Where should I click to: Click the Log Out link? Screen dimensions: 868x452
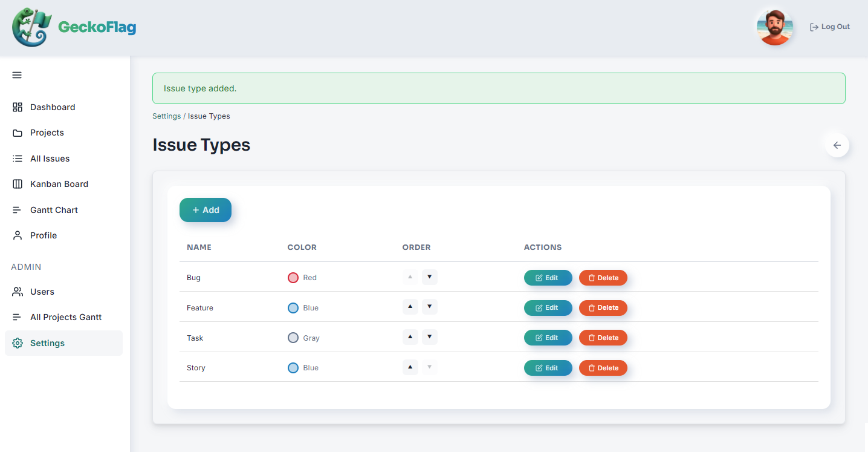coord(830,27)
